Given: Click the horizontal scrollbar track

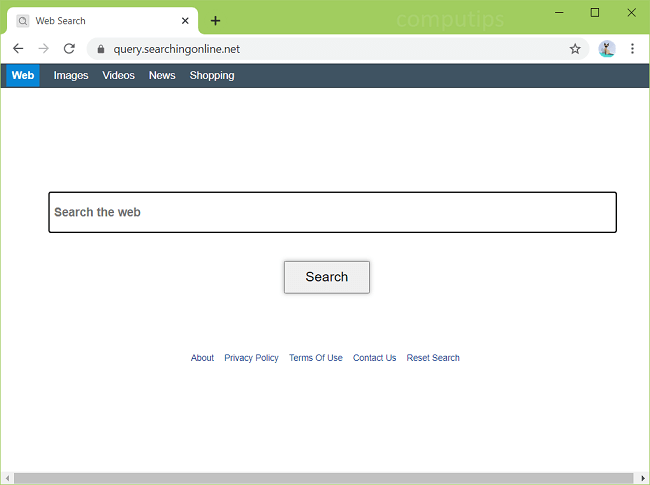Looking at the screenshot, I should (323, 478).
